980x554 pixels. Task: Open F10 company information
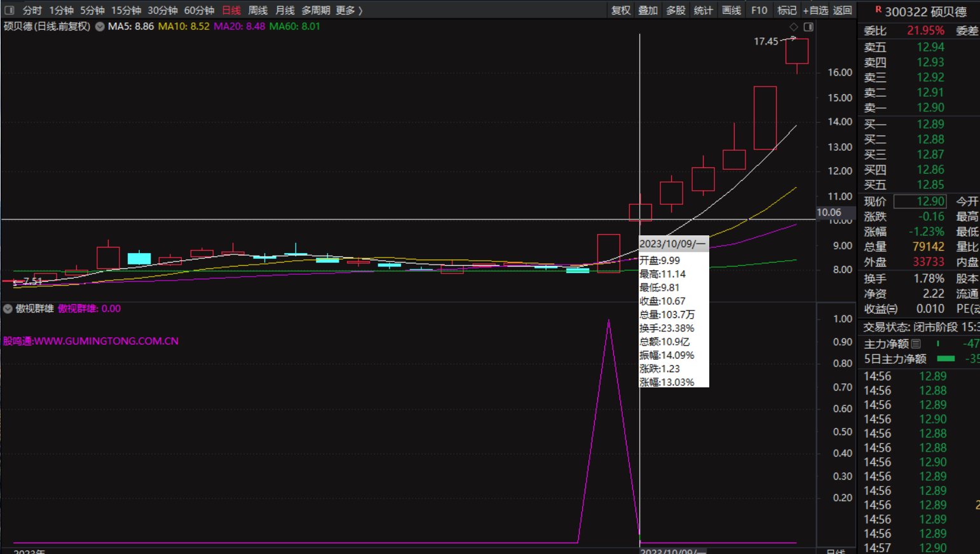pyautogui.click(x=759, y=10)
